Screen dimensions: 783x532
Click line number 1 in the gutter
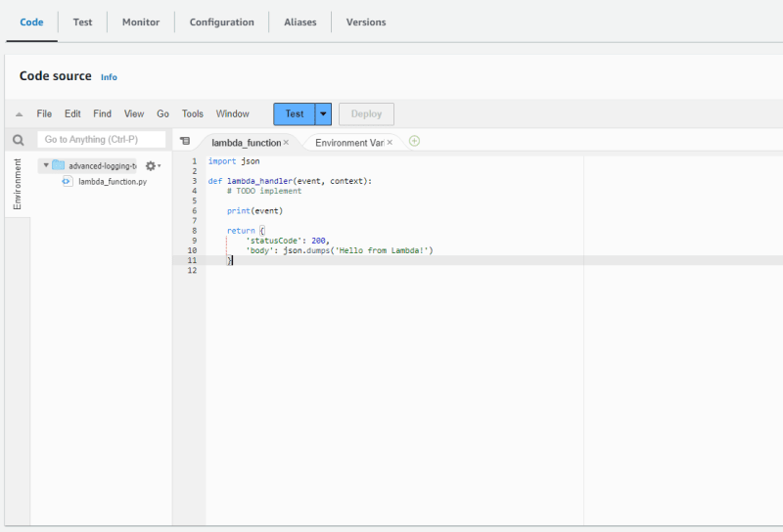[194, 161]
